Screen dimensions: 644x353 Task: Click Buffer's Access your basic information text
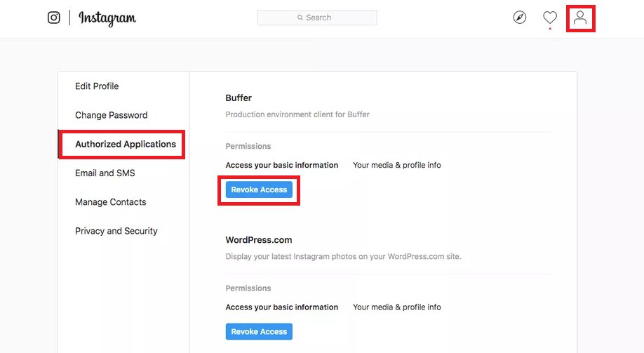(282, 165)
